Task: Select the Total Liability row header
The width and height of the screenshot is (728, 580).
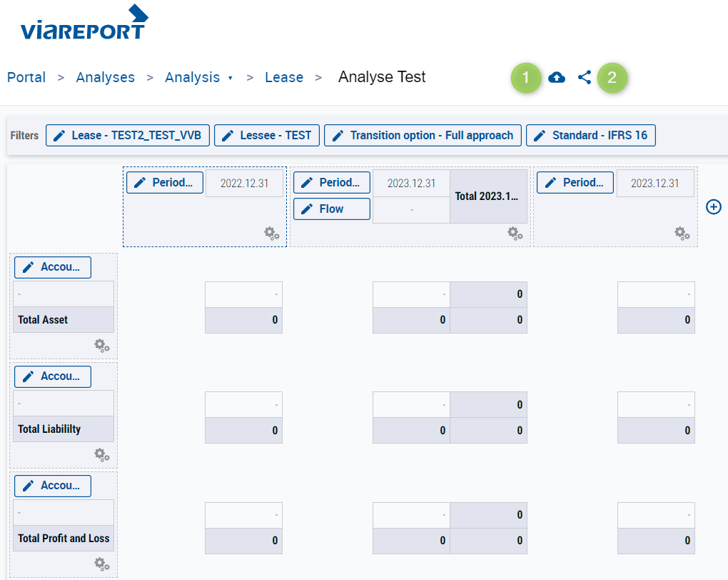Action: pos(64,429)
